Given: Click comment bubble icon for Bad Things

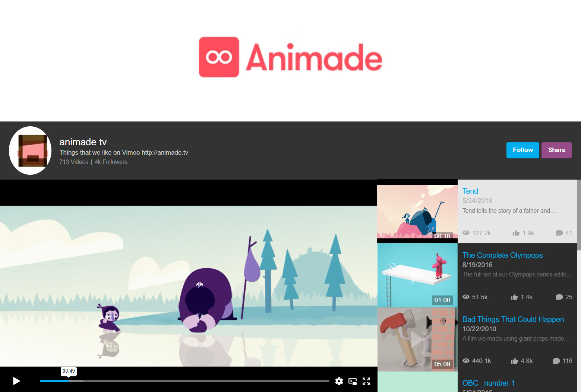Looking at the screenshot, I should click(x=556, y=361).
